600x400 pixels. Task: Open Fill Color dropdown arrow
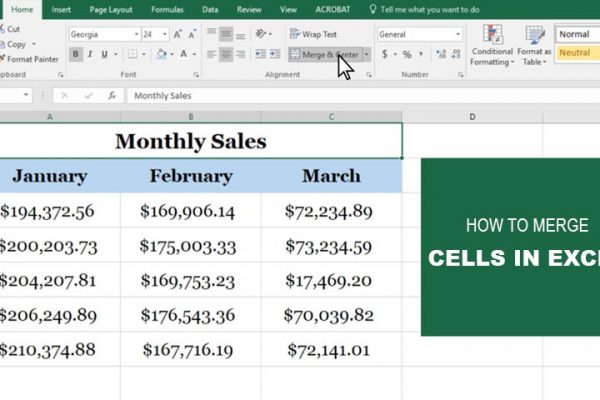coord(172,54)
